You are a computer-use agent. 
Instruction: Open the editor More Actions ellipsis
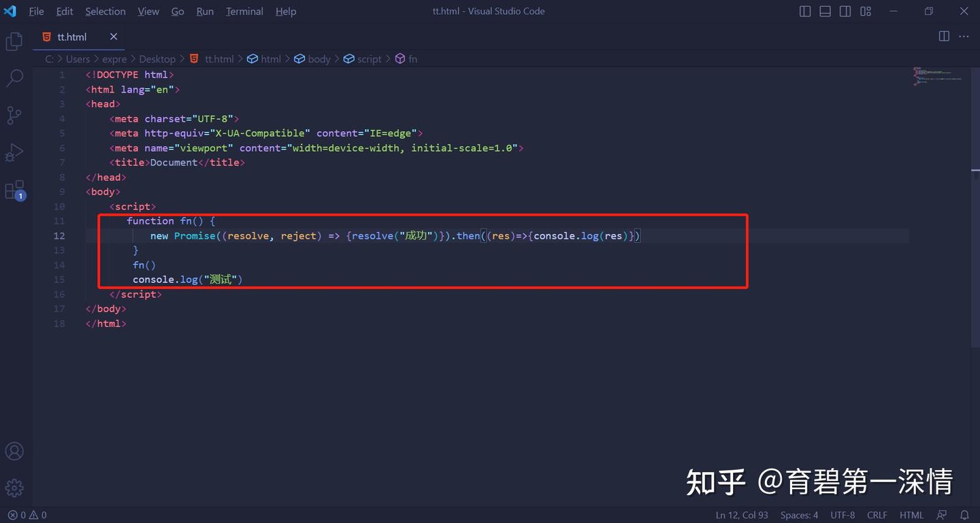(x=964, y=36)
